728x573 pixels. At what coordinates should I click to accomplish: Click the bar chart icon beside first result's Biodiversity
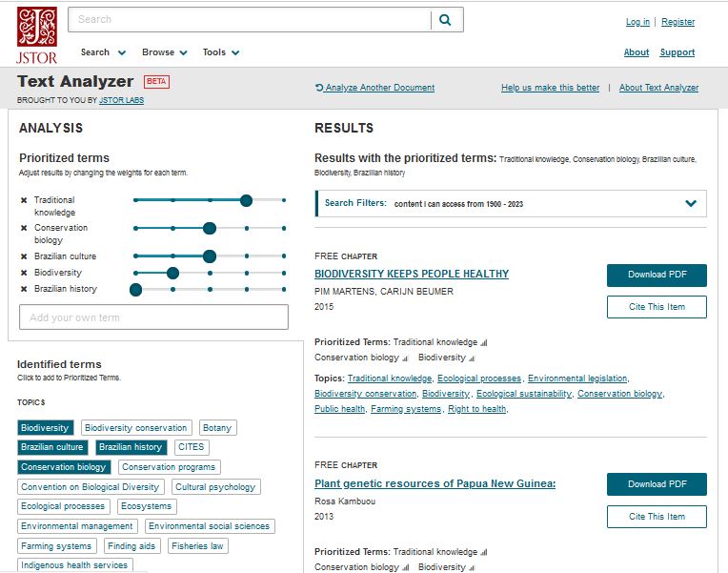pyautogui.click(x=472, y=358)
